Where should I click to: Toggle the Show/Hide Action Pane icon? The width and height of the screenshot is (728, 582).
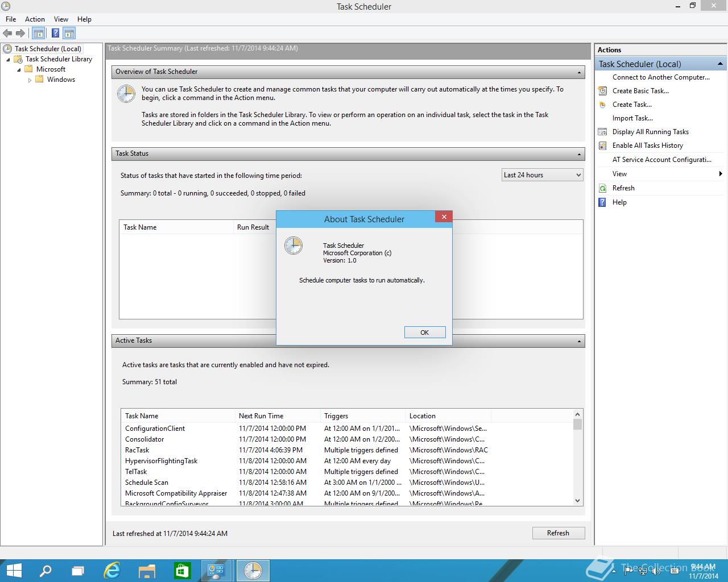pyautogui.click(x=69, y=34)
